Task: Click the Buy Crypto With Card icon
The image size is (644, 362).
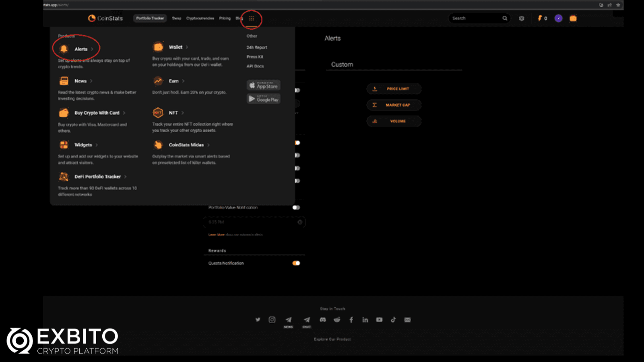Action: click(64, 113)
